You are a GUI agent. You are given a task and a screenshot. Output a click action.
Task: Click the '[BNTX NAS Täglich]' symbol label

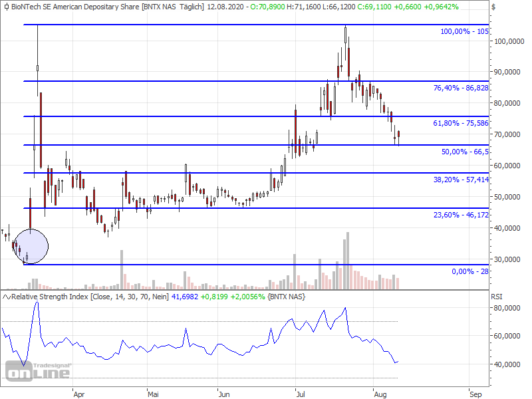pyautogui.click(x=173, y=7)
